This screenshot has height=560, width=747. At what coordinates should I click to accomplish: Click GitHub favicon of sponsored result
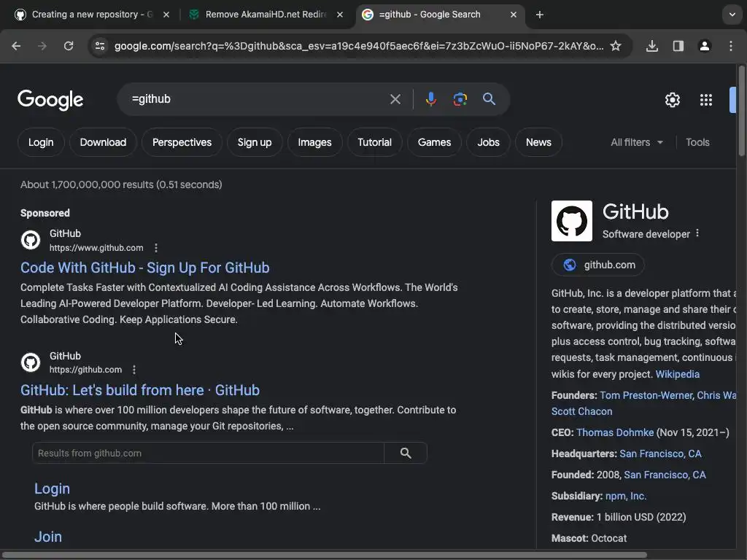click(31, 239)
